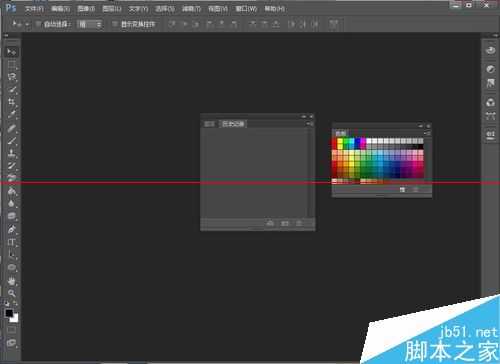
Task: Select the Dodge tool
Action: coord(11,216)
